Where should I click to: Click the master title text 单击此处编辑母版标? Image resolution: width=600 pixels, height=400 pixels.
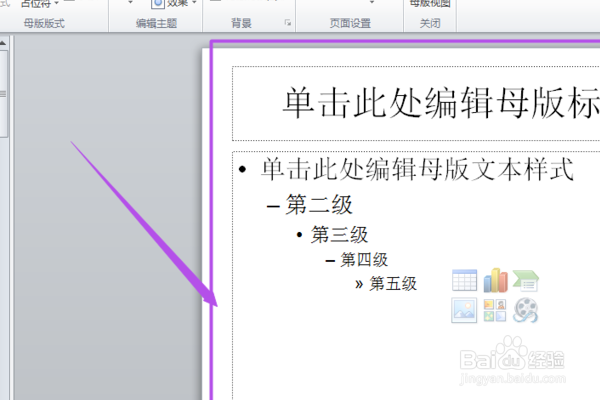441,103
